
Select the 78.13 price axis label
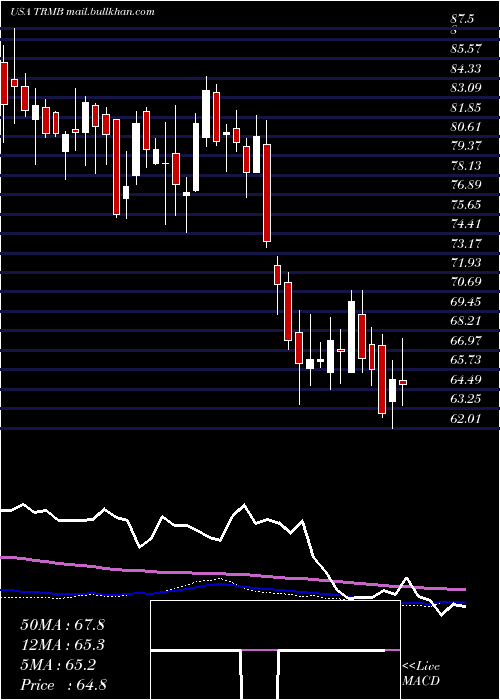(x=466, y=166)
